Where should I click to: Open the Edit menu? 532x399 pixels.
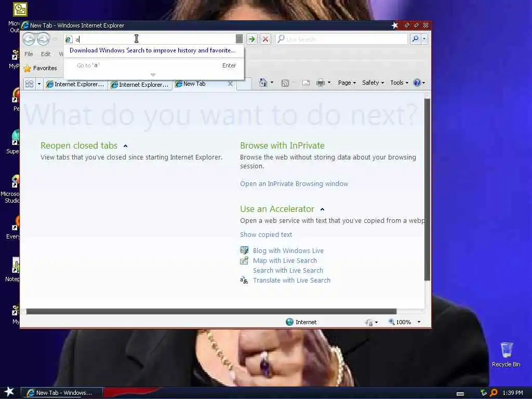click(46, 54)
